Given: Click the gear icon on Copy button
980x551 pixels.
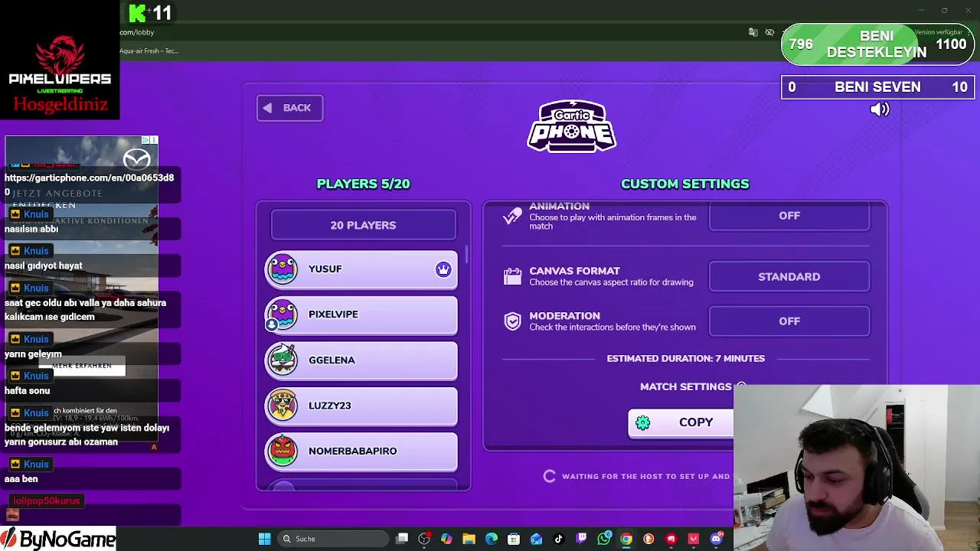Looking at the screenshot, I should [642, 422].
